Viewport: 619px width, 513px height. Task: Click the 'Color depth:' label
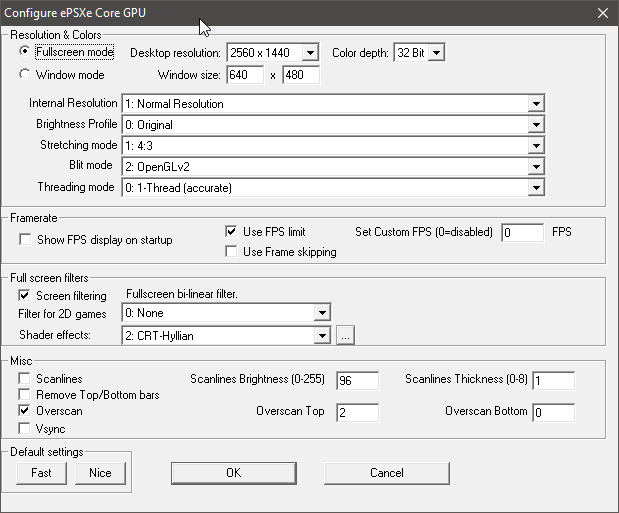pos(360,53)
